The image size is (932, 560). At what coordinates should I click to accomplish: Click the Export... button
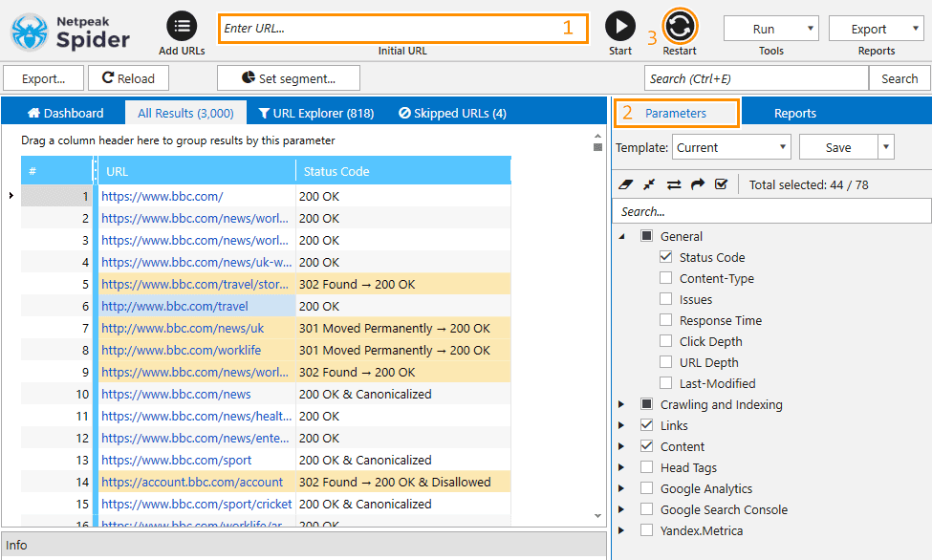coord(43,78)
